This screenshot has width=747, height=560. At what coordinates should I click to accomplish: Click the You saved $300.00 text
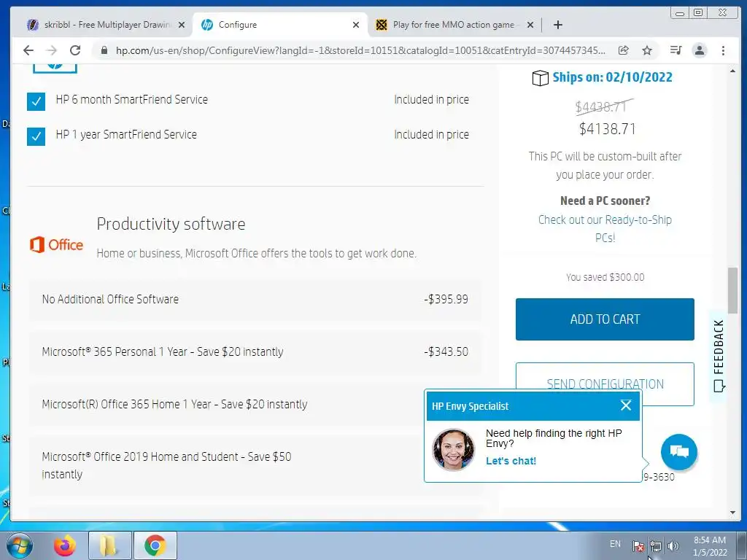click(x=605, y=277)
